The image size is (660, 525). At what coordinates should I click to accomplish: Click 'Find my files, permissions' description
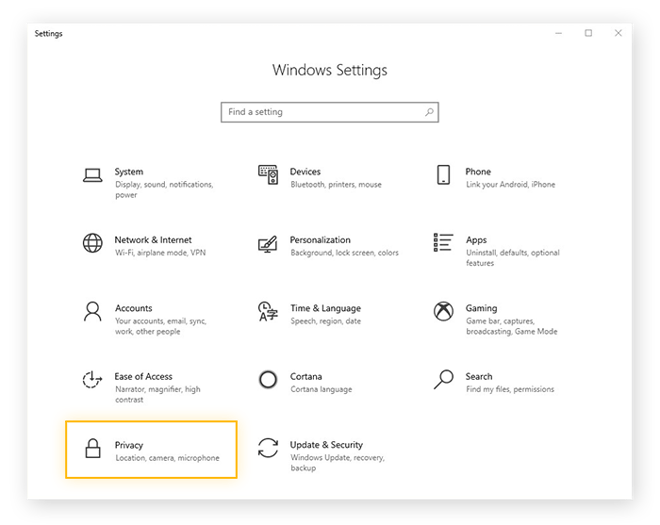coord(510,389)
